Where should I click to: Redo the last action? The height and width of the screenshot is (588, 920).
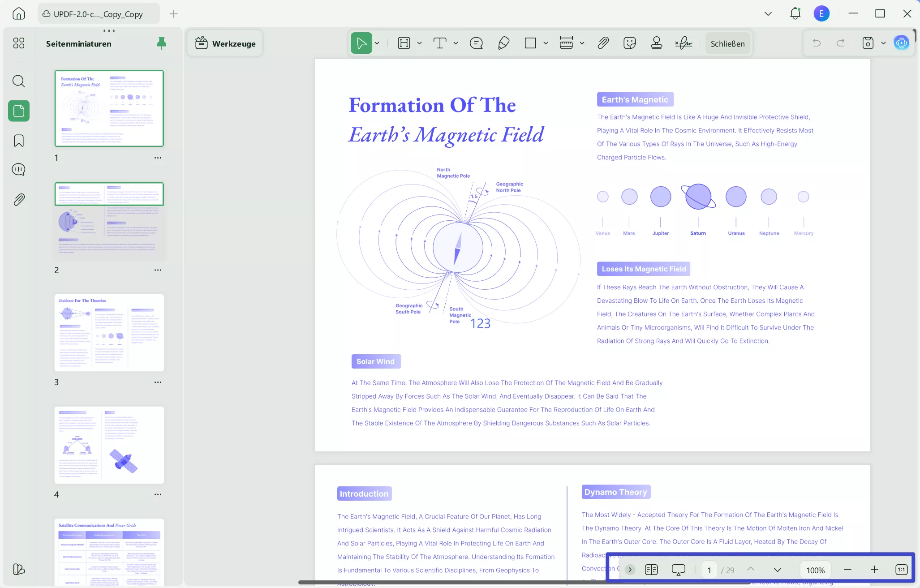(x=841, y=43)
